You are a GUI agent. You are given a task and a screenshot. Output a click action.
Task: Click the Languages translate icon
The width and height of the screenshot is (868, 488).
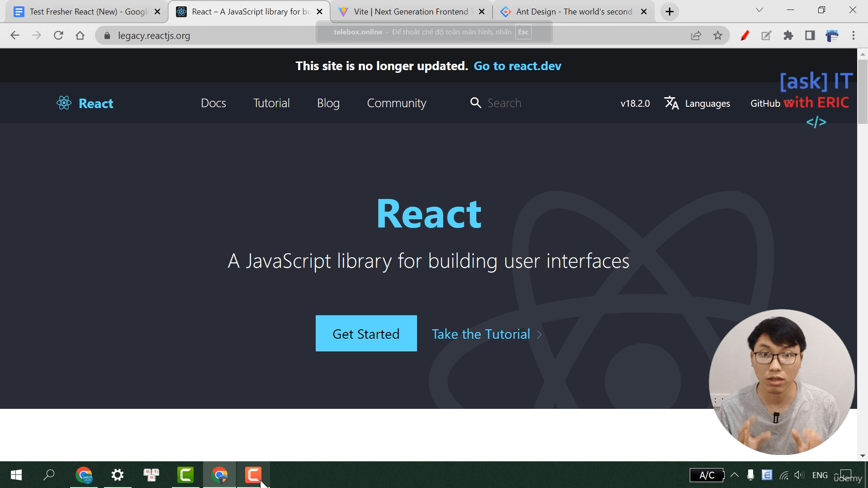click(x=672, y=103)
